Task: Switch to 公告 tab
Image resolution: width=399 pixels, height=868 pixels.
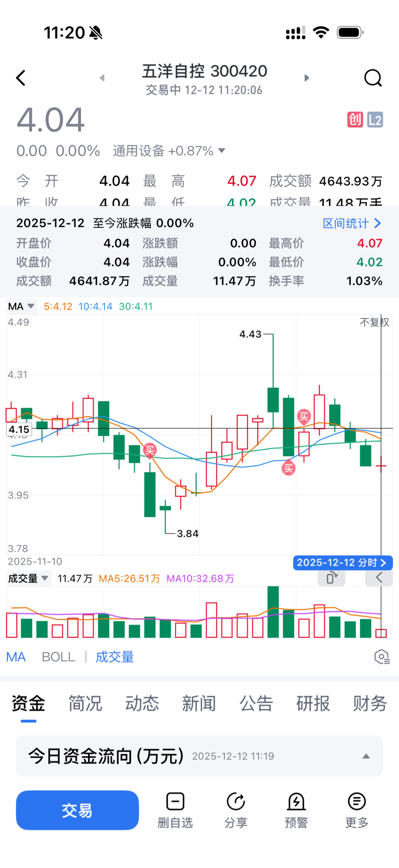Action: pyautogui.click(x=256, y=704)
